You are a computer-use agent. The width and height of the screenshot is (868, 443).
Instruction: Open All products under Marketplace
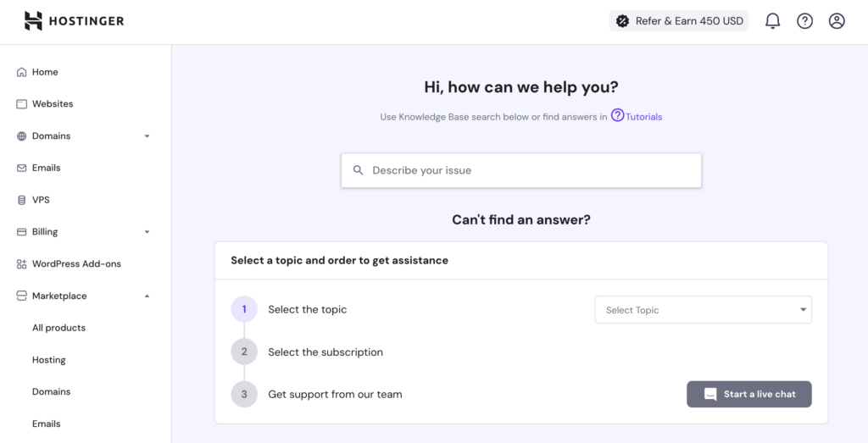(x=58, y=328)
